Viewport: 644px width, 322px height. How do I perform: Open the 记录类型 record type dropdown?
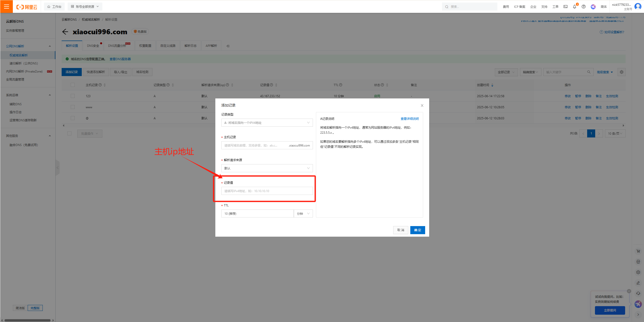[267, 123]
